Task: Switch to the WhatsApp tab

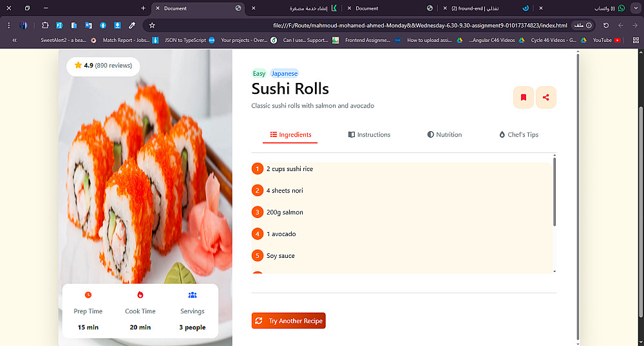Action: pyautogui.click(x=587, y=8)
